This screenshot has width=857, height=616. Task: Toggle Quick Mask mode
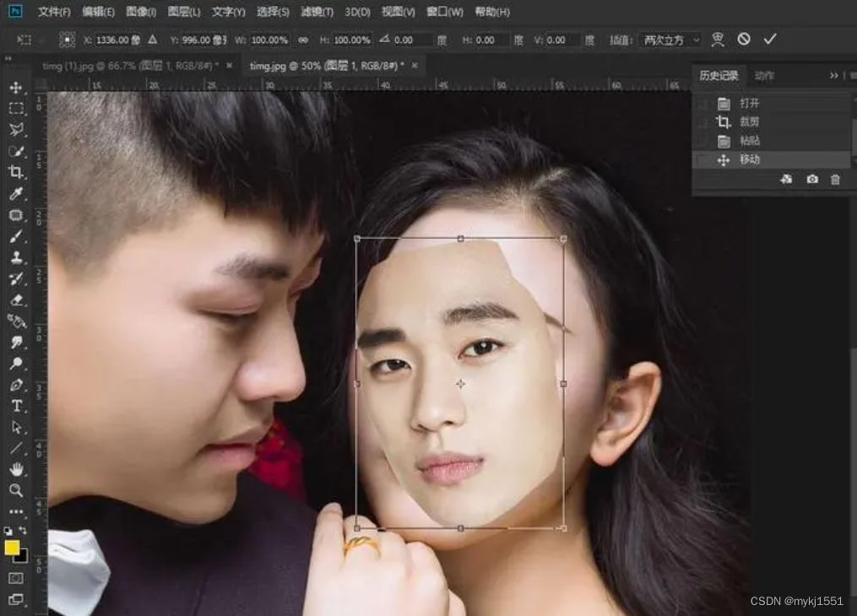[x=16, y=578]
